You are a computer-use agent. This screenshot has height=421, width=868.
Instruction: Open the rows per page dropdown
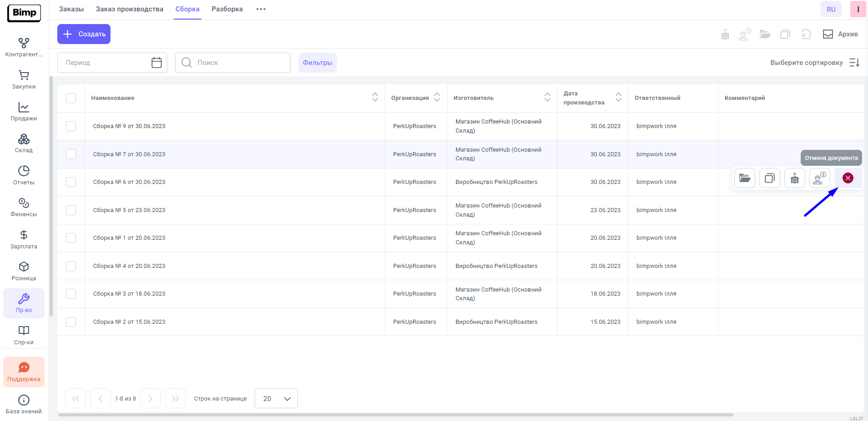pyautogui.click(x=276, y=398)
